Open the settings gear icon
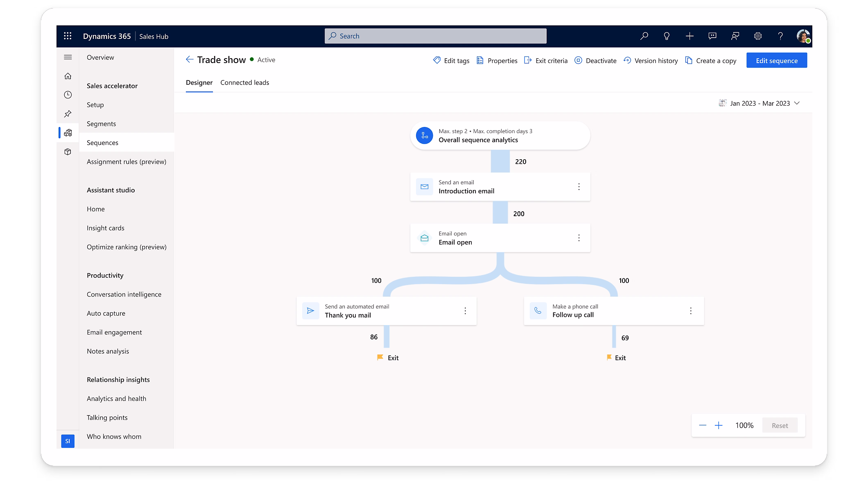 point(758,36)
